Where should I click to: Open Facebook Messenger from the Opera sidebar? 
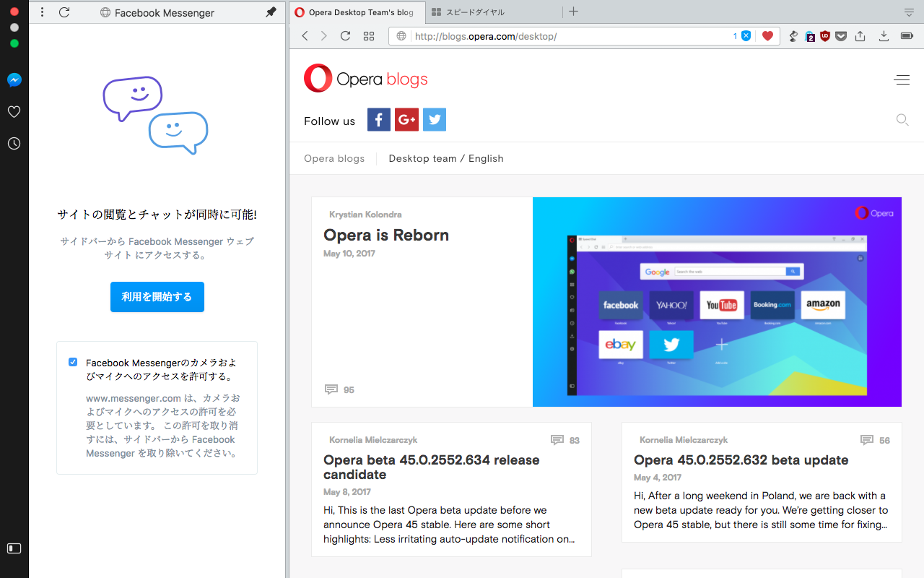(14, 80)
